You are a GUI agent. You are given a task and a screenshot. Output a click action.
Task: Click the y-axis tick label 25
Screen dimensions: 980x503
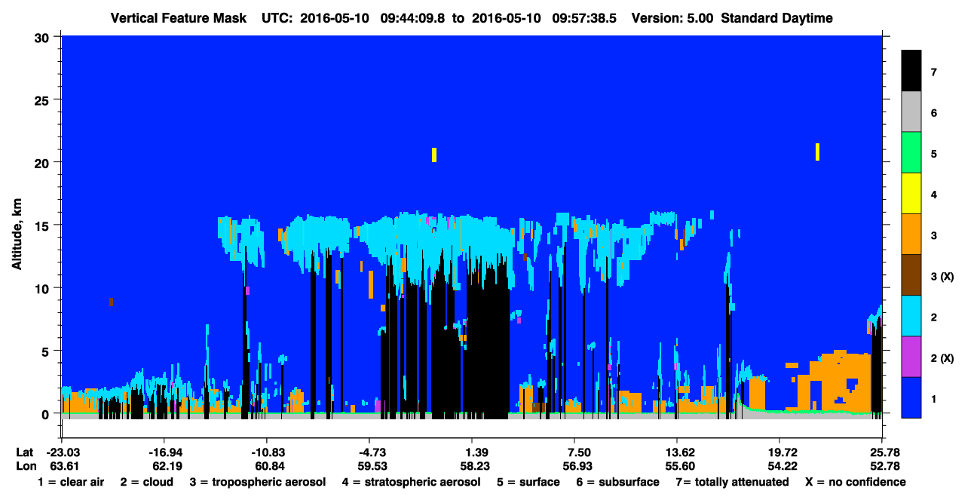coord(44,100)
